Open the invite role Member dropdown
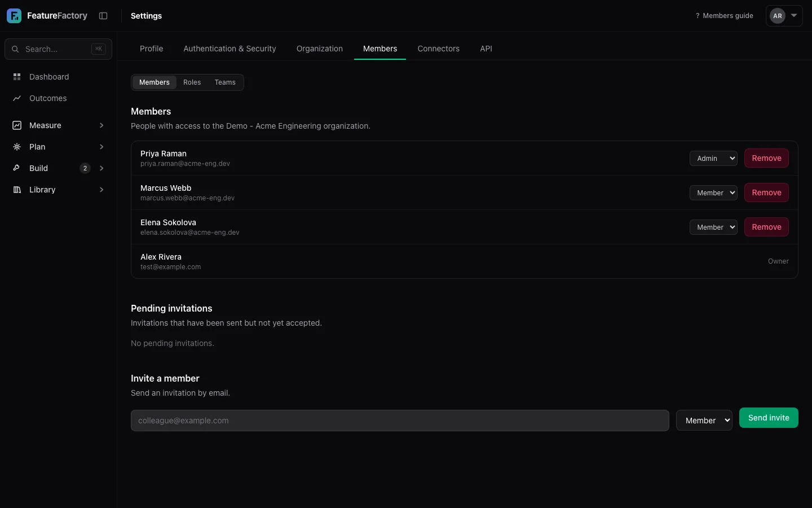The height and width of the screenshot is (508, 812). 704,421
